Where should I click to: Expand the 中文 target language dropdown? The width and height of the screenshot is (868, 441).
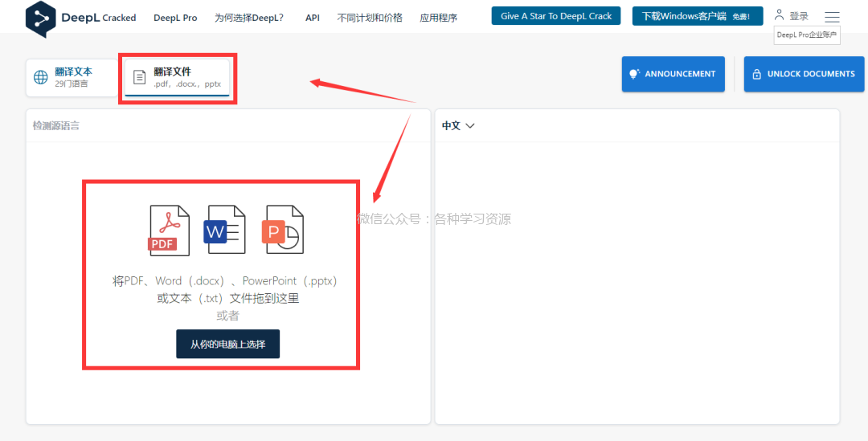pos(458,125)
